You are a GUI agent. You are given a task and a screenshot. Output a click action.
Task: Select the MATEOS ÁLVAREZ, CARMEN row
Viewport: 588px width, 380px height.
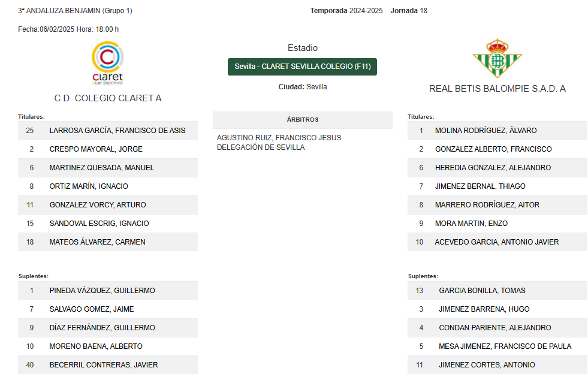click(108, 242)
